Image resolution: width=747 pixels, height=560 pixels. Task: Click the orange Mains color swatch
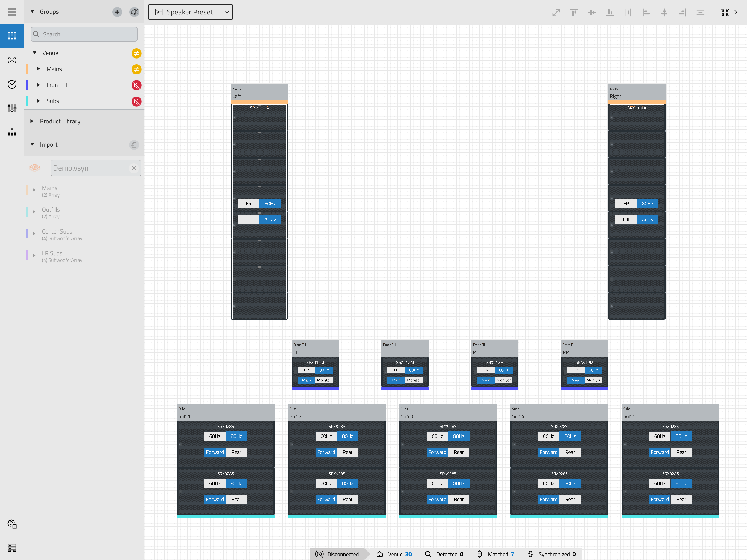pyautogui.click(x=27, y=69)
